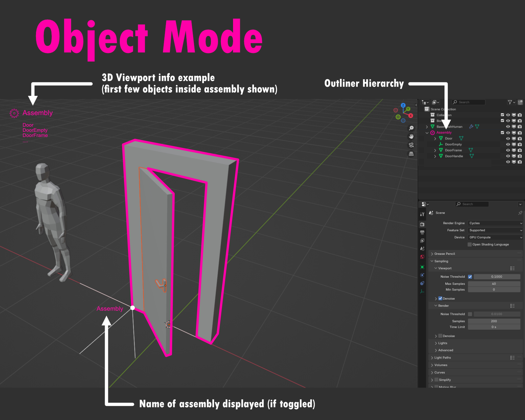The image size is (525, 420).
Task: Click the pin icon in Scene properties
Action: 520,213
